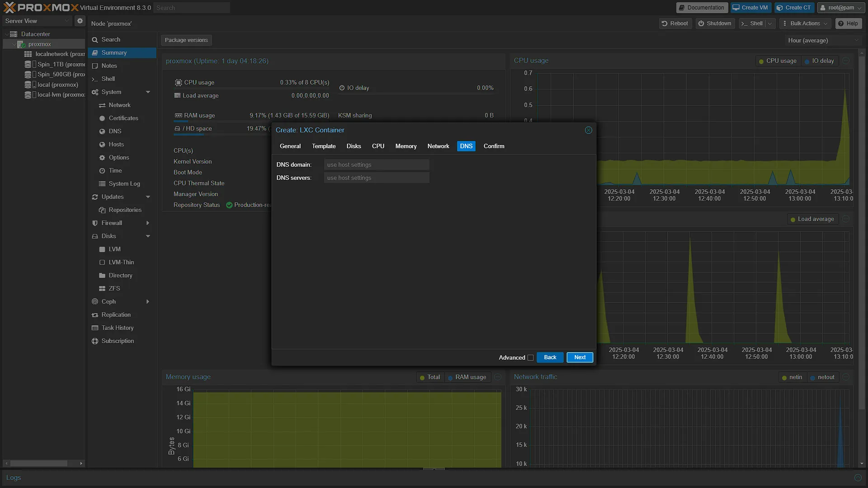The image size is (868, 488).
Task: Open the root@pam user menu
Action: coord(841,8)
